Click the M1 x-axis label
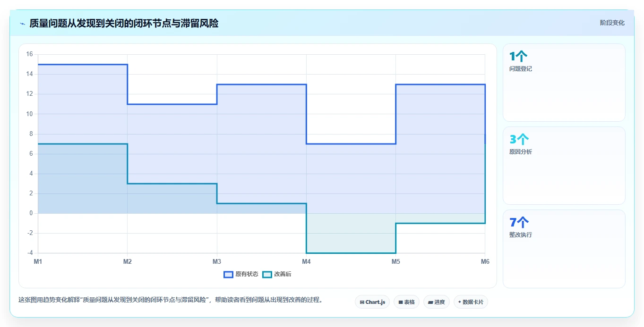 38,261
